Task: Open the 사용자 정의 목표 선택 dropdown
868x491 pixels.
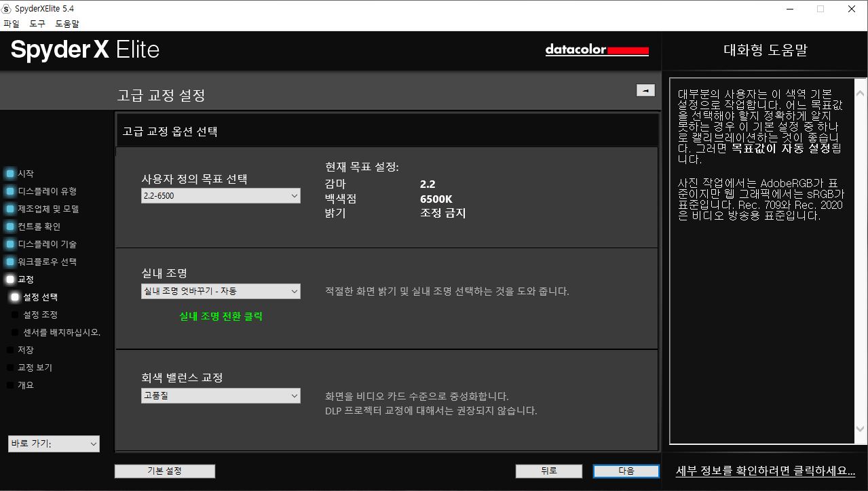Action: coord(221,196)
